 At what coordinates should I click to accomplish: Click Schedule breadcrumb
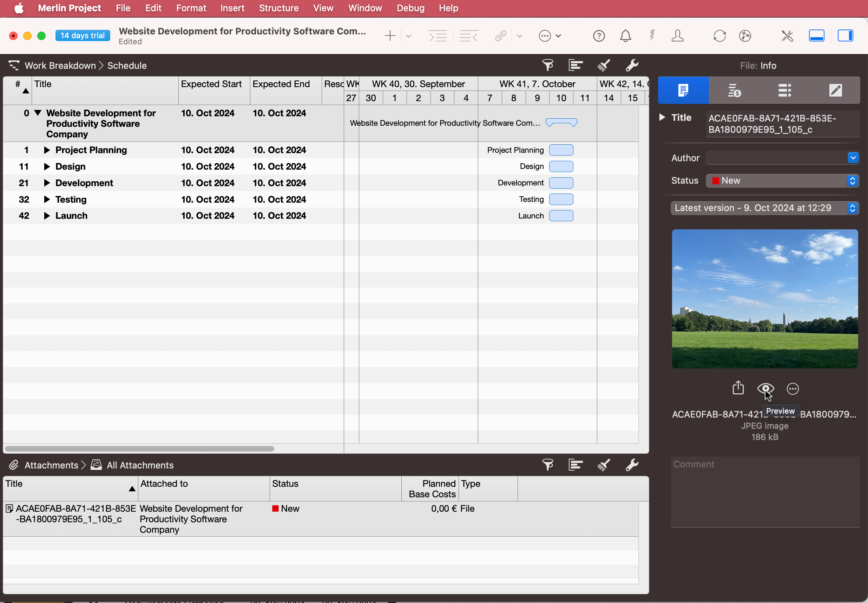[127, 65]
